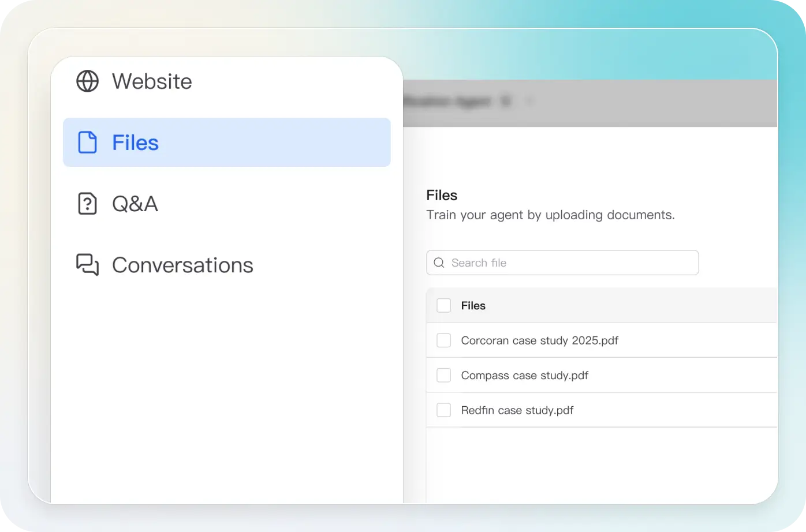This screenshot has height=532, width=806.
Task: Click the Redfin case study.pdf file name
Action: coord(517,410)
